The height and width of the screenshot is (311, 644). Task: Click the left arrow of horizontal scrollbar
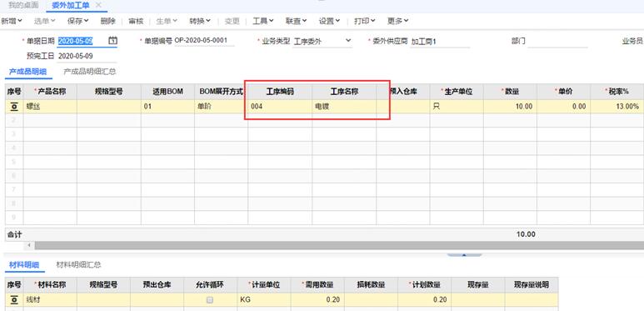coord(29,245)
